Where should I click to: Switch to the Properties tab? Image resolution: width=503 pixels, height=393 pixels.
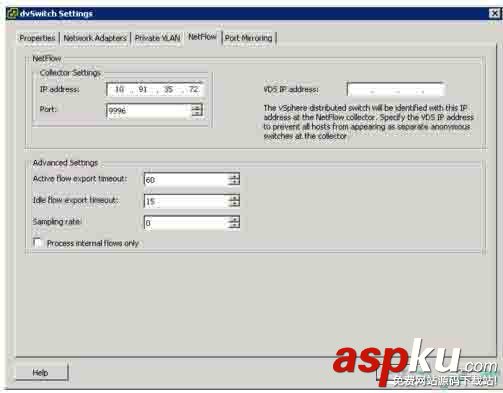click(x=37, y=38)
